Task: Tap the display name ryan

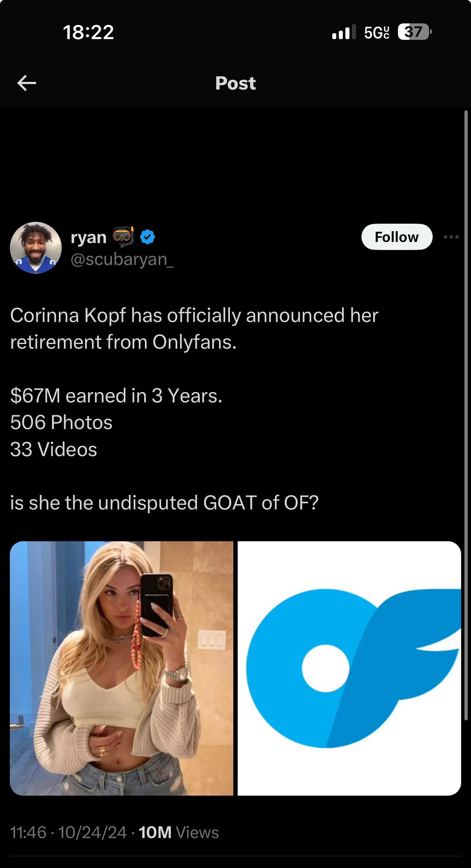Action: tap(89, 237)
